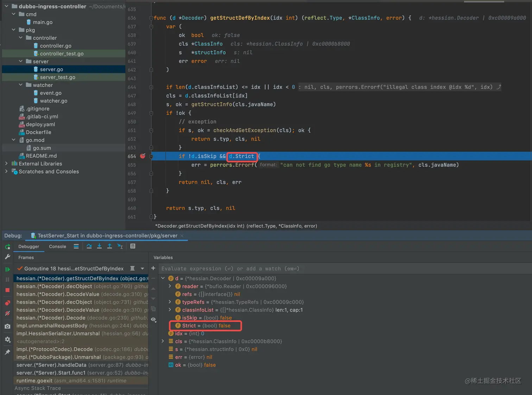The image size is (532, 395).
Task: Toggle the breakpoint on line 654
Action: point(142,156)
